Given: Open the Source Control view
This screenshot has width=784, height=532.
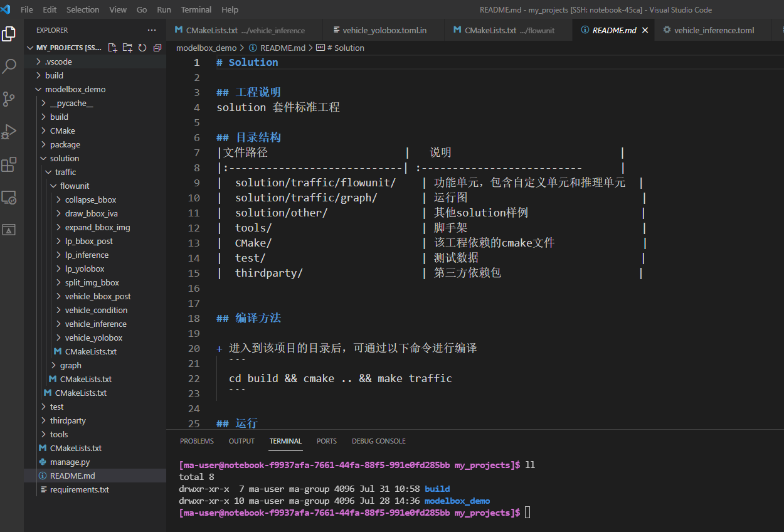Looking at the screenshot, I should 9,99.
